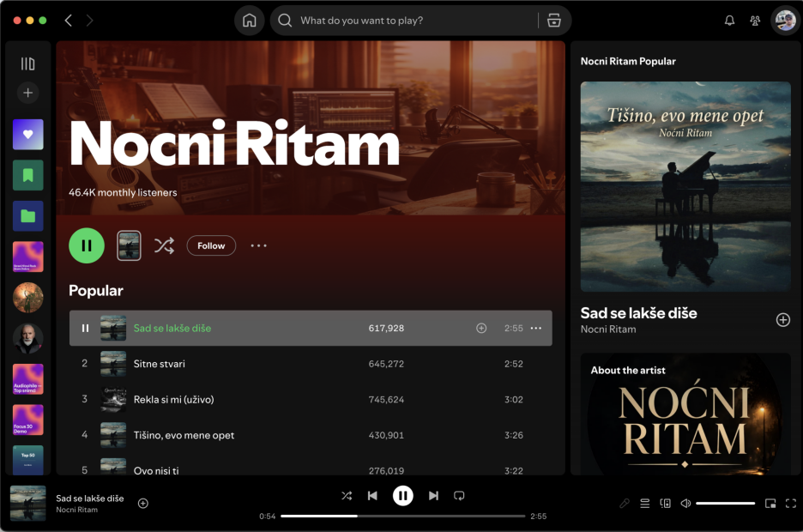
Task: Pause the track row 'Sad se lakše diše'
Action: click(85, 329)
